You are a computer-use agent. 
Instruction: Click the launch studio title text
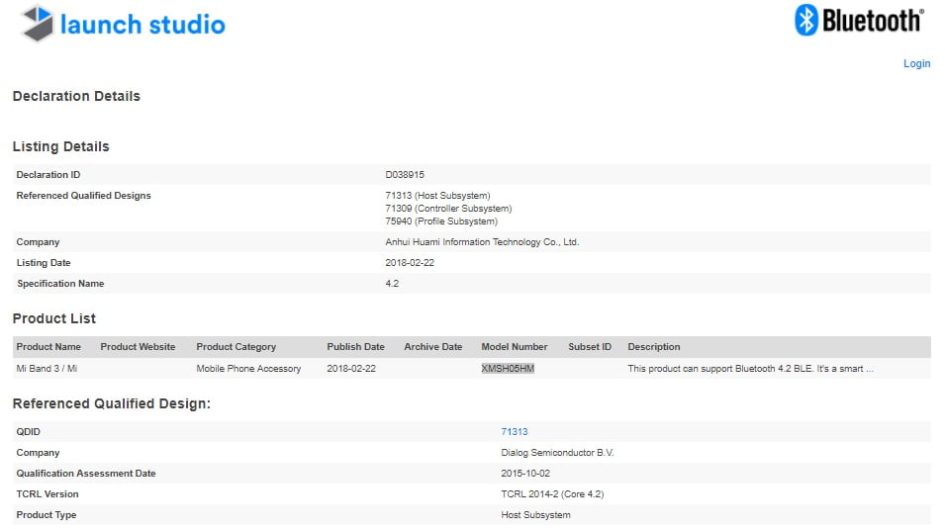coord(143,25)
